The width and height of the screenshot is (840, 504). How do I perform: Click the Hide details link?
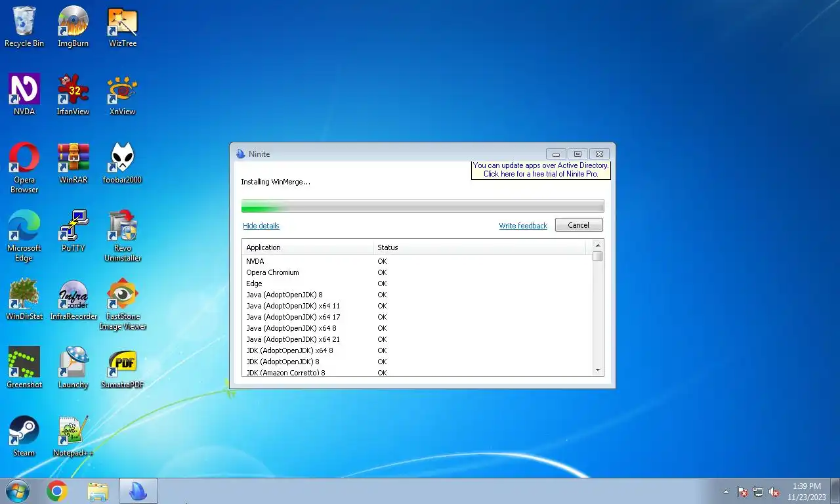click(x=261, y=226)
